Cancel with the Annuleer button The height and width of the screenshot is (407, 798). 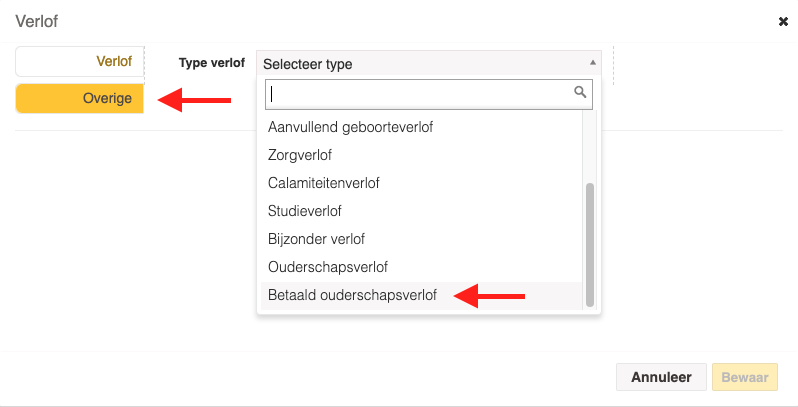661,377
